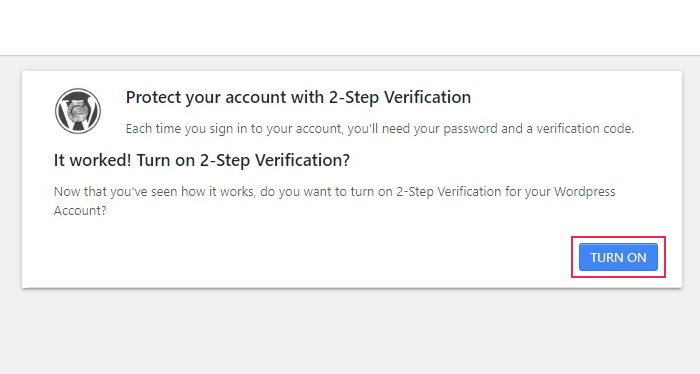Click the red highlight frame around TURN ON

pos(618,237)
